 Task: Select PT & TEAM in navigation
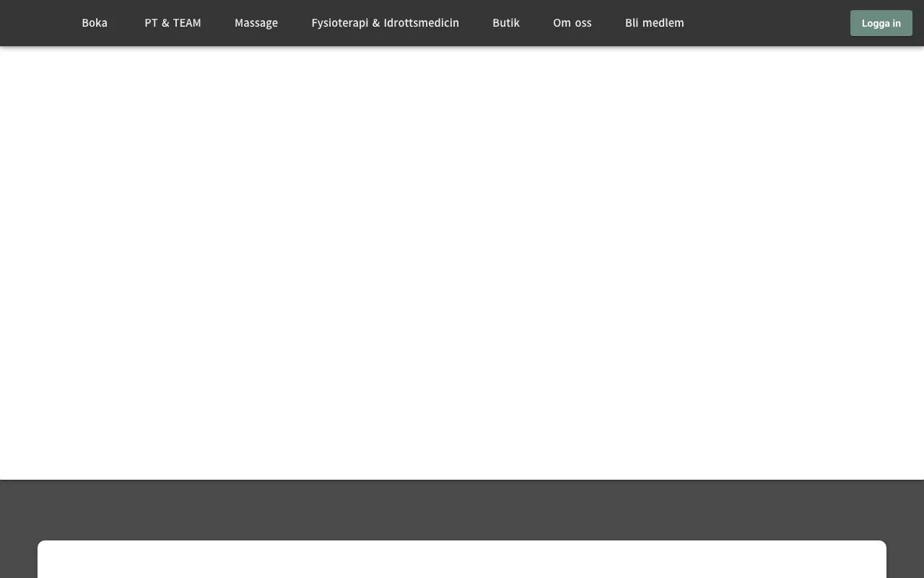173,23
